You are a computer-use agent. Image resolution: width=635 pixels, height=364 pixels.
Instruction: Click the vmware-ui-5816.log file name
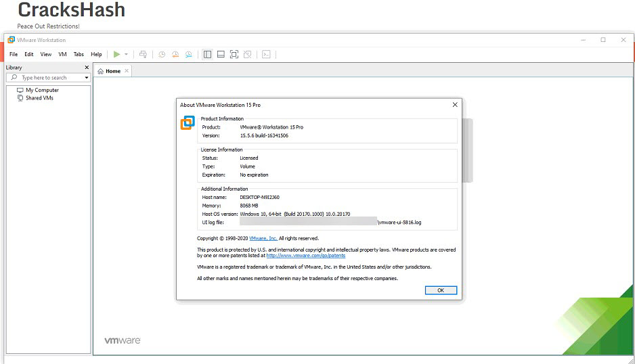tap(399, 223)
